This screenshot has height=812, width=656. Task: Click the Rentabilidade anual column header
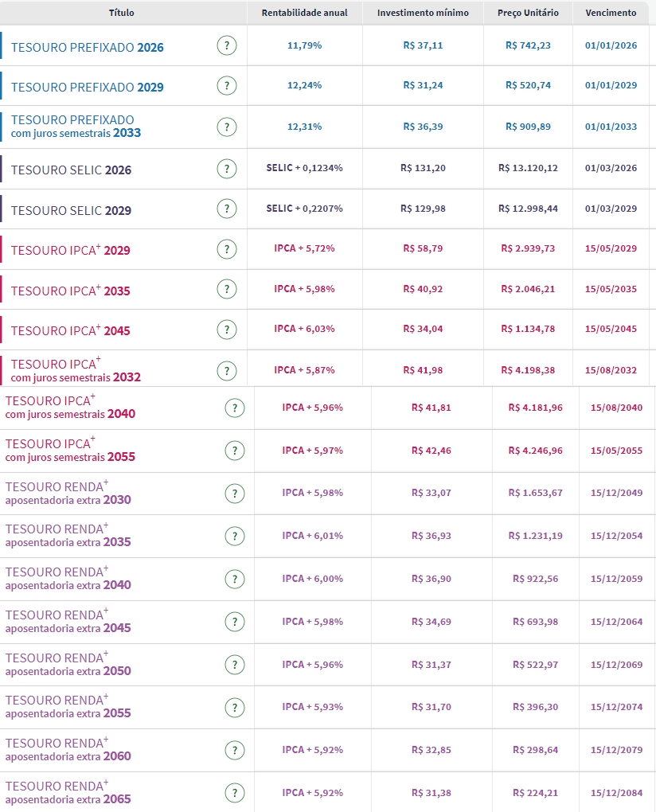[305, 13]
